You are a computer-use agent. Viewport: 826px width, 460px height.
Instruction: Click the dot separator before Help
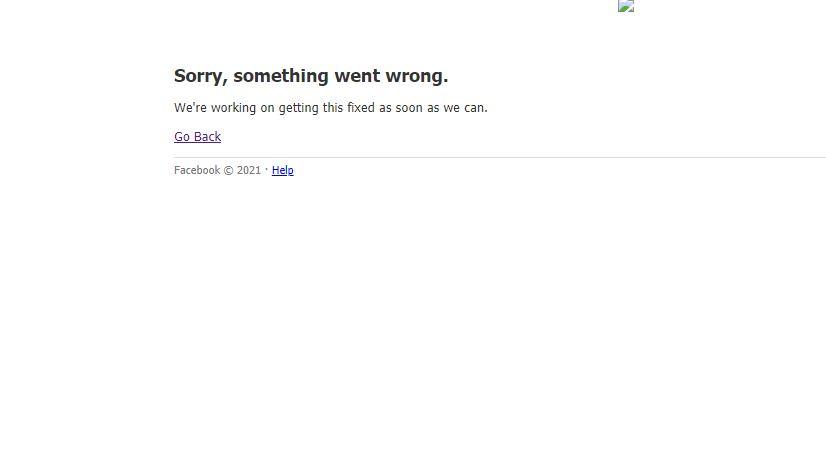pyautogui.click(x=267, y=169)
